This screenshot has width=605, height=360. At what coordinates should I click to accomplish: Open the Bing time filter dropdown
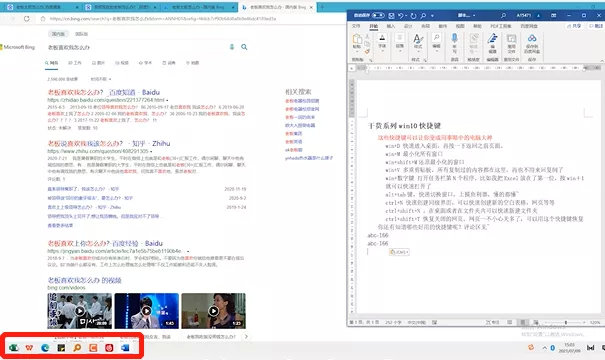[x=101, y=79]
